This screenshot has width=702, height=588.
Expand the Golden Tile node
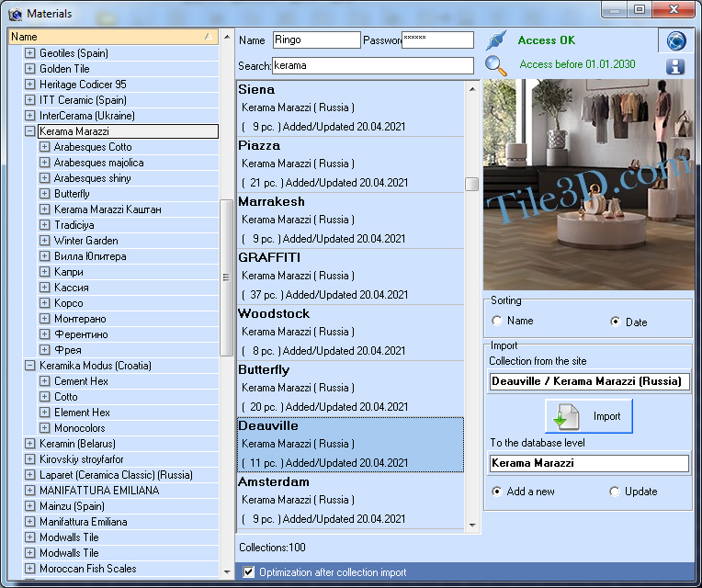pos(30,69)
